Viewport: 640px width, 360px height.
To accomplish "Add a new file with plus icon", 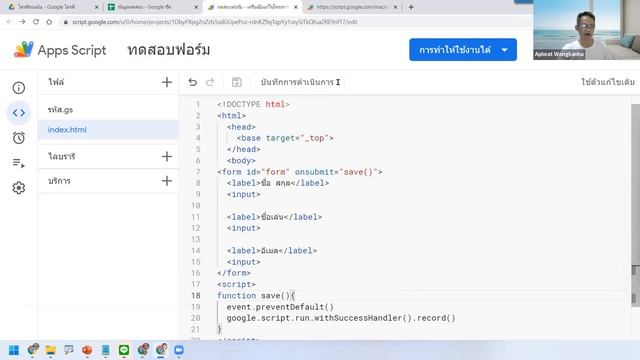I will point(167,82).
